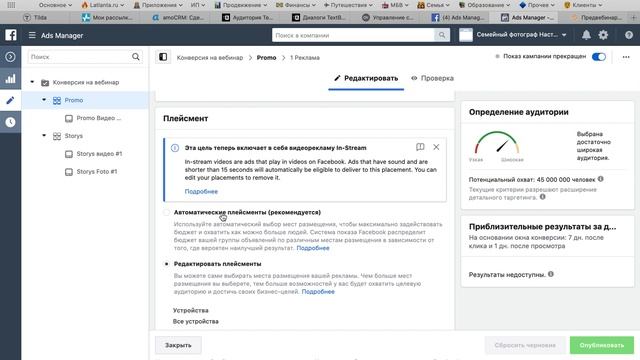Image resolution: width=640 pixels, height=360 pixels.
Task: Open the ad account selector dropdown
Action: 513,35
